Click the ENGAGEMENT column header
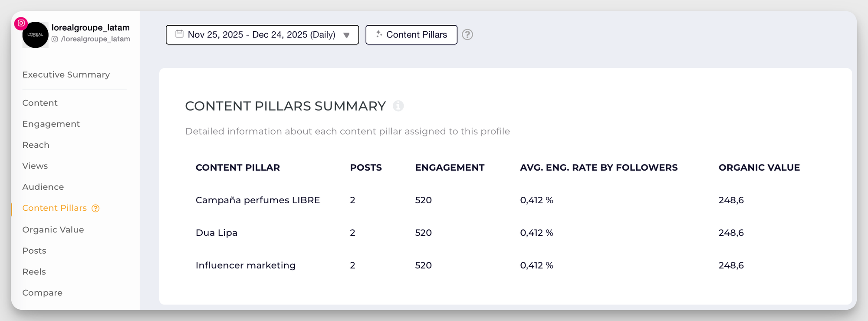The image size is (868, 321). coord(450,168)
